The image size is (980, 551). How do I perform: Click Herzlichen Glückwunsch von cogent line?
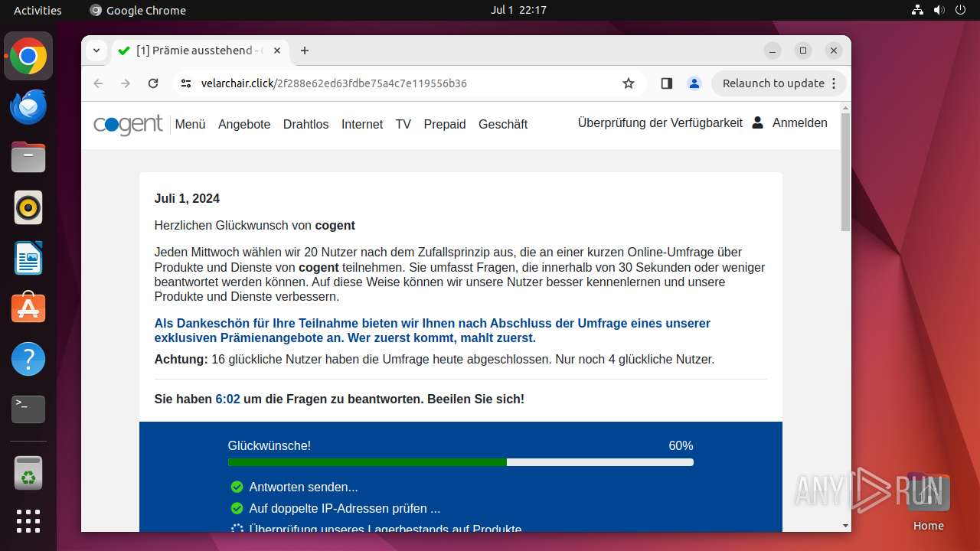click(255, 225)
